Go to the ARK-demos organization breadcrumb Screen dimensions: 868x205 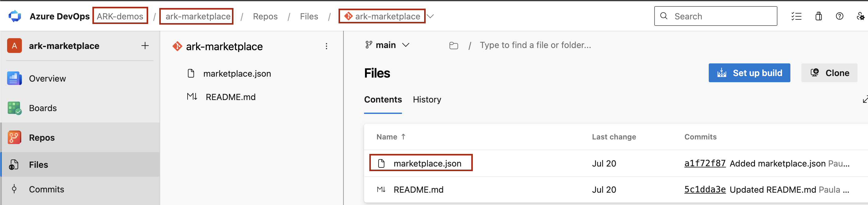point(120,16)
